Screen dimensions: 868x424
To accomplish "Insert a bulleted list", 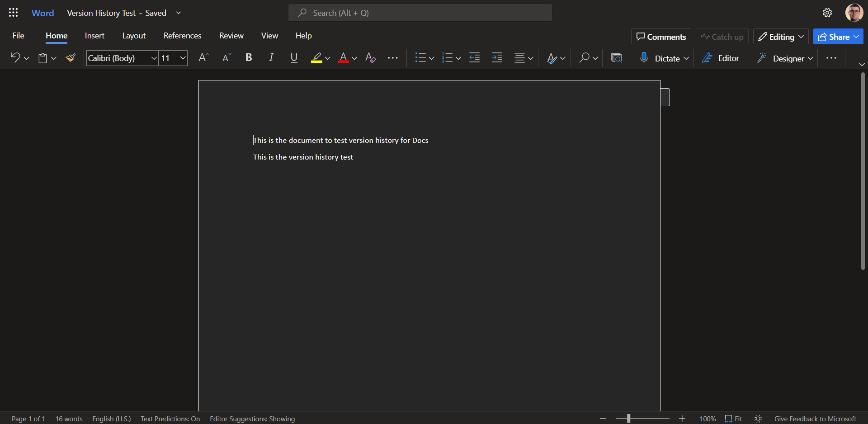I will coord(420,58).
